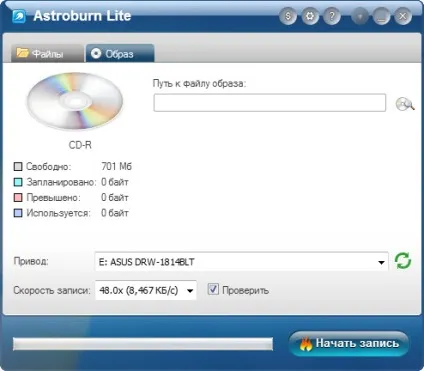Click the Запланировано label

click(61, 182)
